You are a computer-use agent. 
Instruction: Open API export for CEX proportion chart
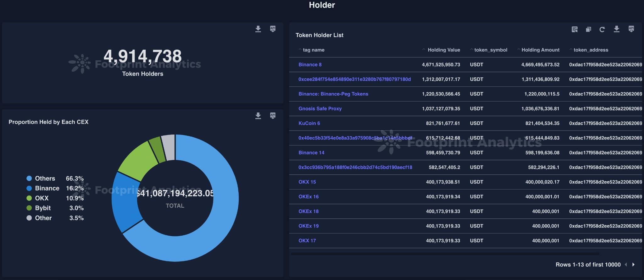pos(273,116)
